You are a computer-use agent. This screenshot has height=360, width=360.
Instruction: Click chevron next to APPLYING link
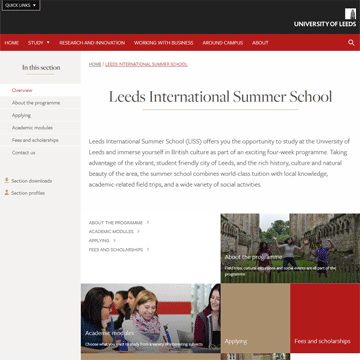(x=115, y=240)
